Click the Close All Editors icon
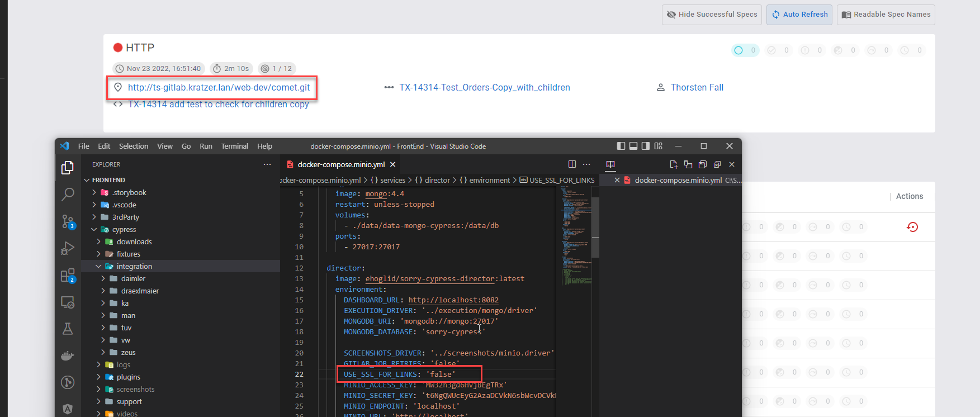 click(717, 164)
